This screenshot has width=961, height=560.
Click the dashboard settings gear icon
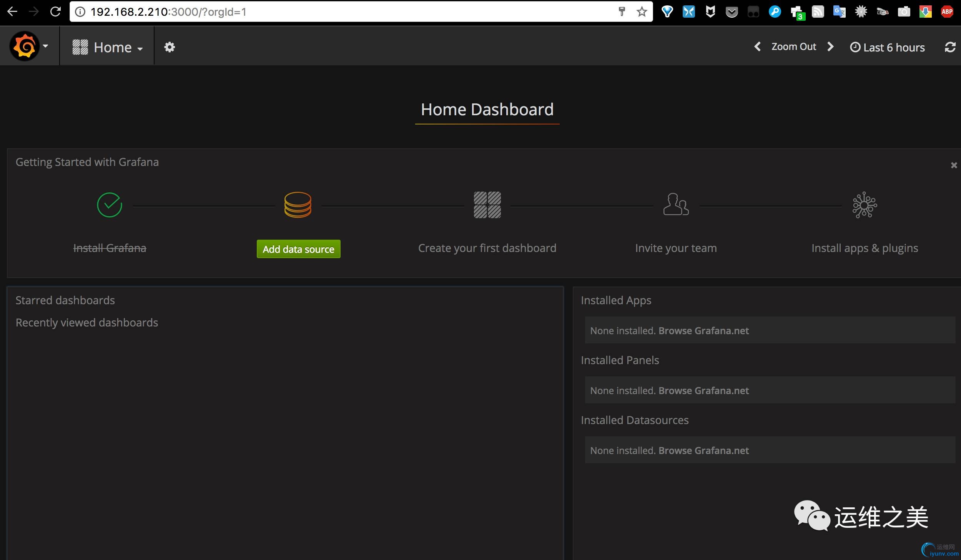tap(170, 47)
